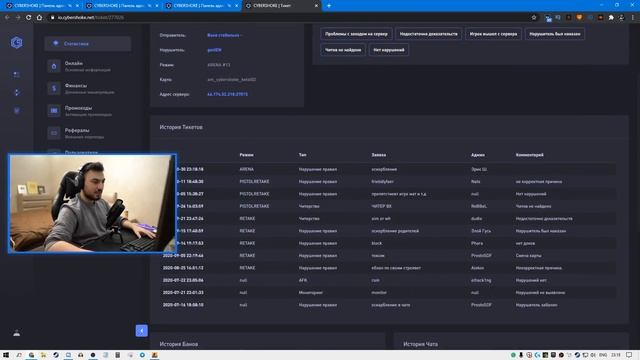Viewport: 640px width, 360px height.
Task: Click the Промокоды section icon
Action: pos(54,111)
